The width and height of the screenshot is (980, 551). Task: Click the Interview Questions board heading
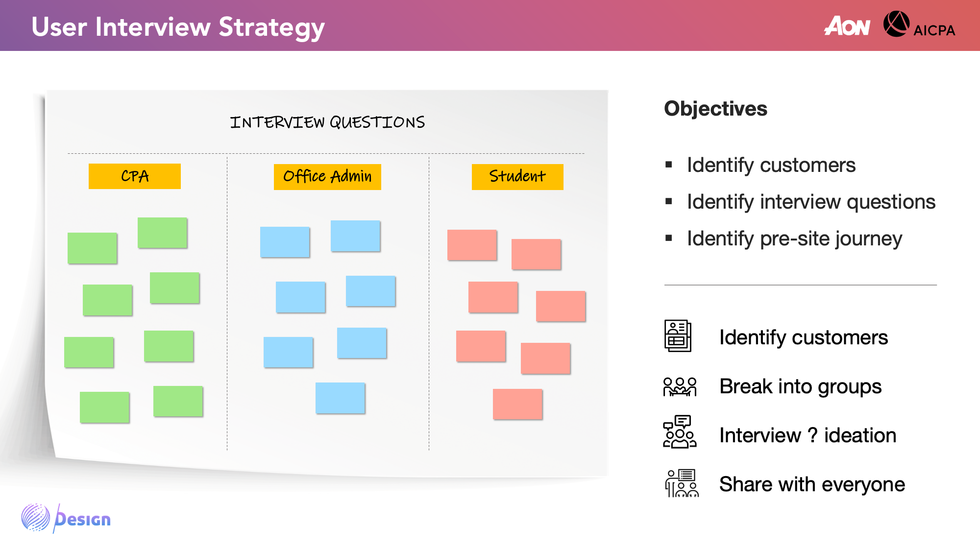tap(327, 122)
